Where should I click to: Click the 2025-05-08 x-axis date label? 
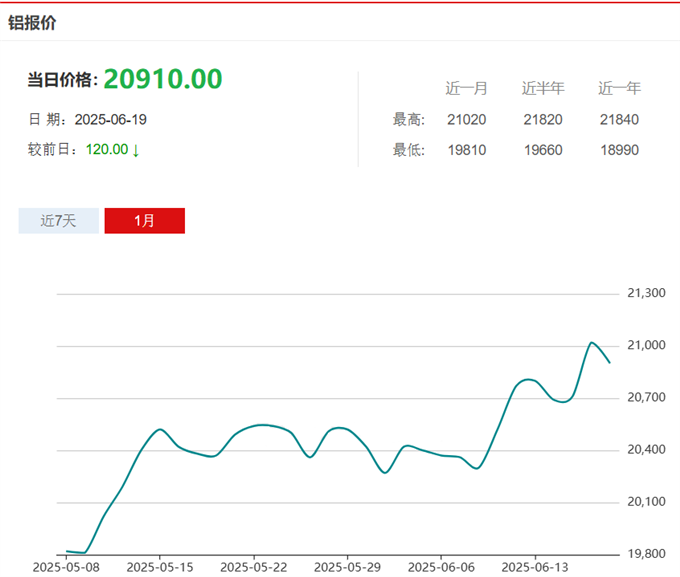click(66, 567)
